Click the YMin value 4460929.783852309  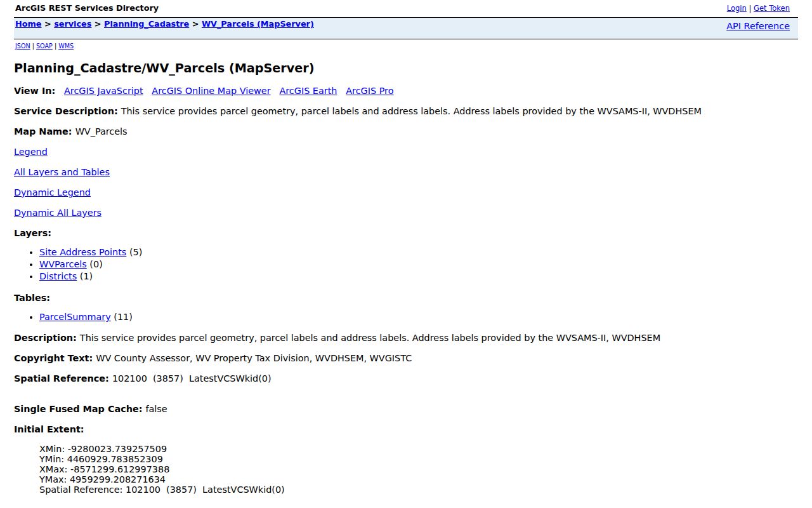(x=115, y=459)
